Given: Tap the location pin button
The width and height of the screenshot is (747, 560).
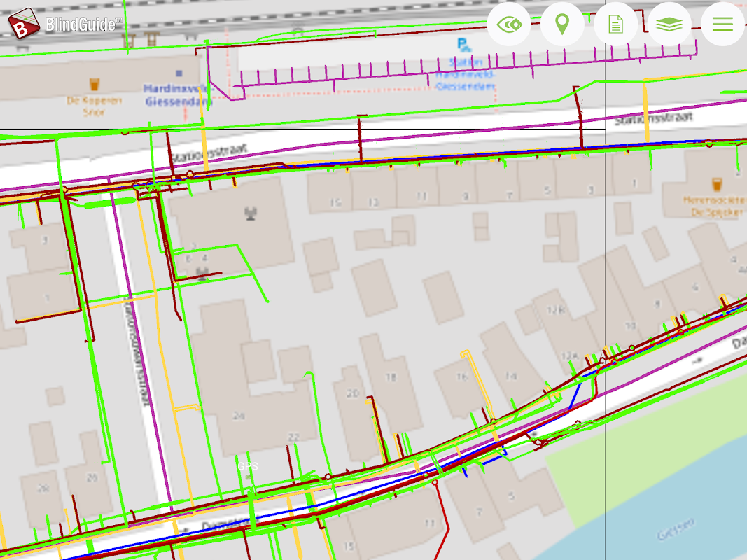Looking at the screenshot, I should pos(561,24).
